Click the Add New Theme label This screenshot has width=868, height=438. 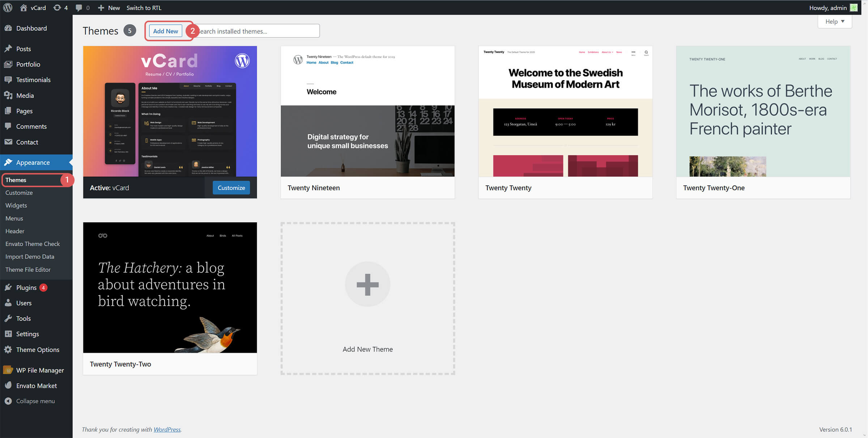(x=367, y=349)
